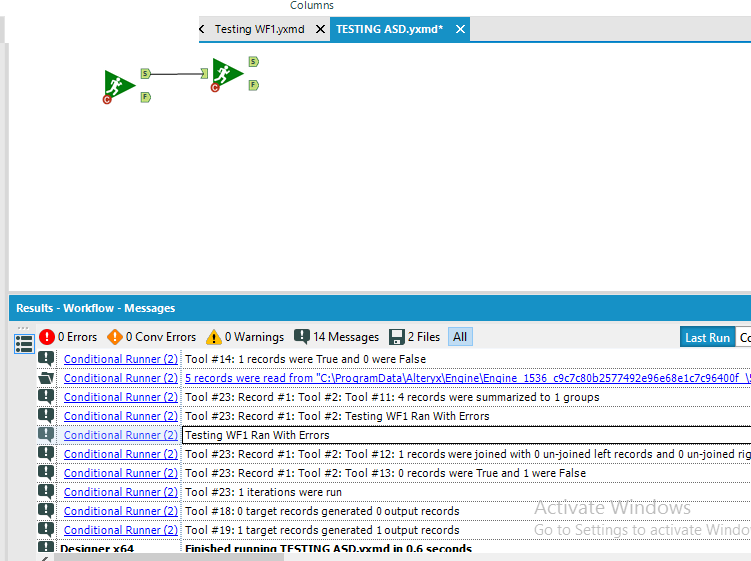Open the results list view icon
Viewport: 751px width, 561px height.
click(x=24, y=344)
